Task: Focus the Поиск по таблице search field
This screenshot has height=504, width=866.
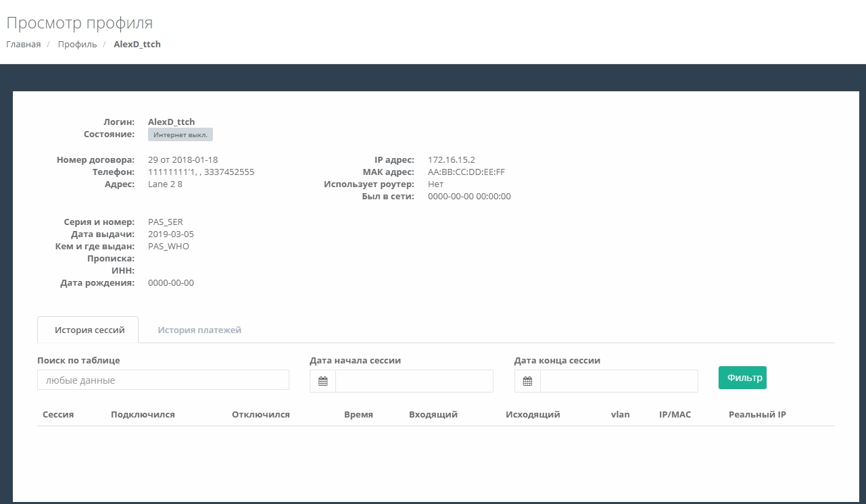Action: pos(163,380)
